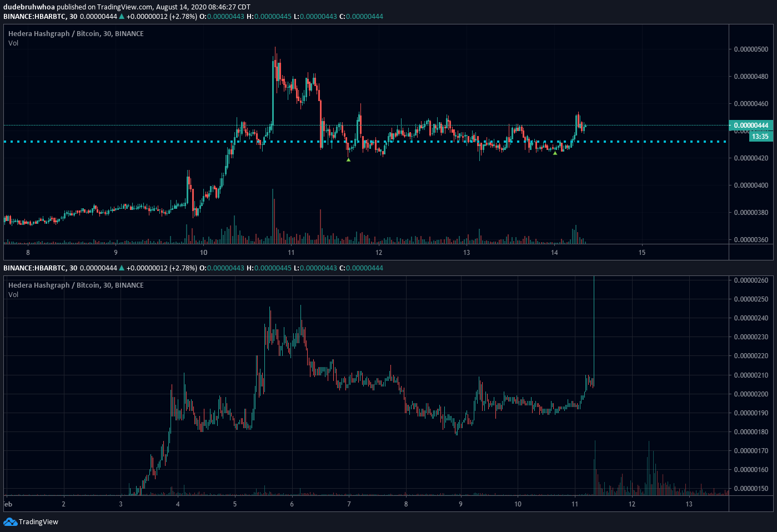Click the 0.00000400 price axis label

[x=751, y=185]
